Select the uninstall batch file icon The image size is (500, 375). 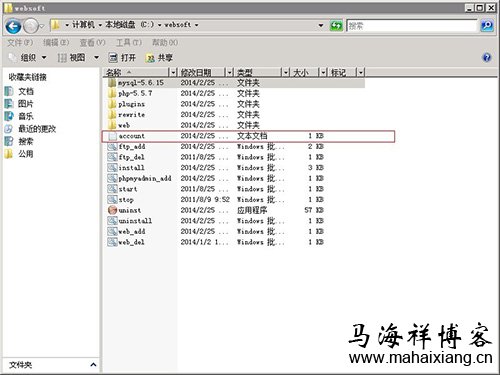tap(112, 221)
